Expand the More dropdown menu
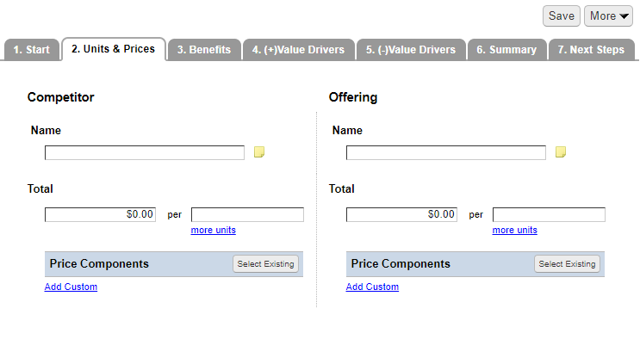This screenshot has height=364, width=640. (608, 15)
